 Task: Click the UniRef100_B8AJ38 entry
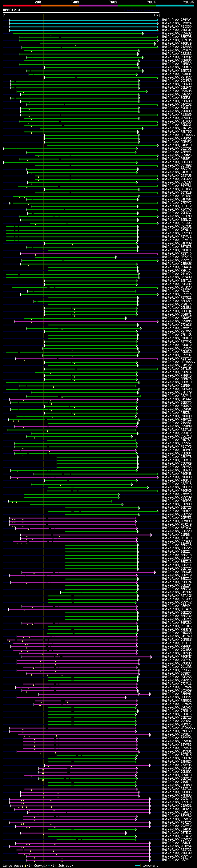pos(177,162)
